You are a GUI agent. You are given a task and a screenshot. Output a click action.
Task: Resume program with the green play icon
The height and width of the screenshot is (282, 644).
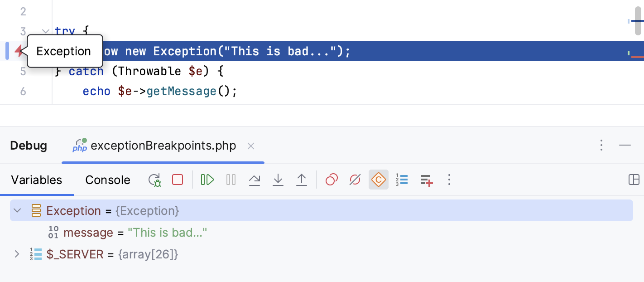tap(207, 180)
